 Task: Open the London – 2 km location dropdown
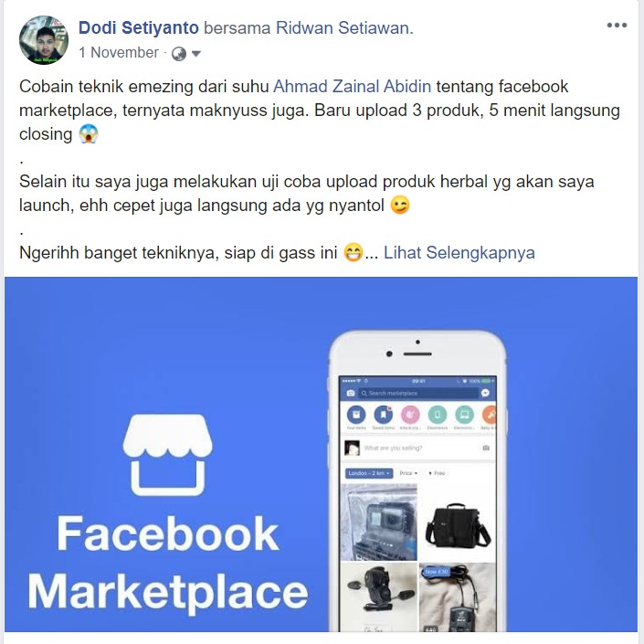tap(369, 473)
